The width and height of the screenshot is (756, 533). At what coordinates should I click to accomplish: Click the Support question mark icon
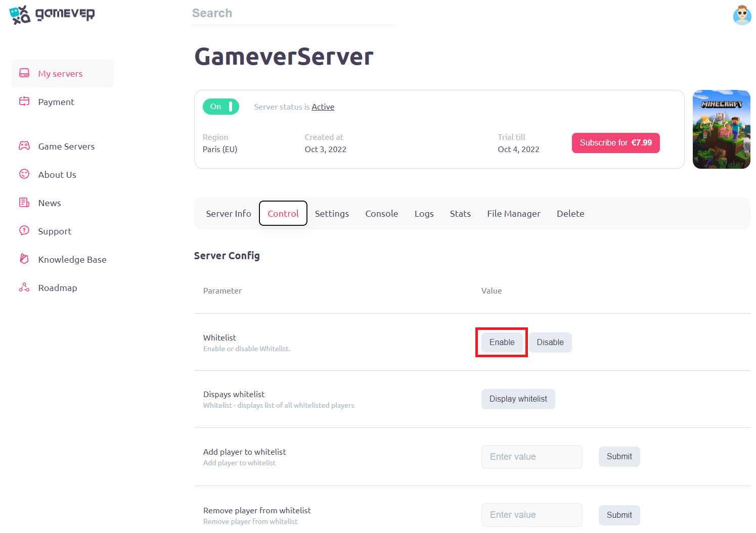click(24, 231)
